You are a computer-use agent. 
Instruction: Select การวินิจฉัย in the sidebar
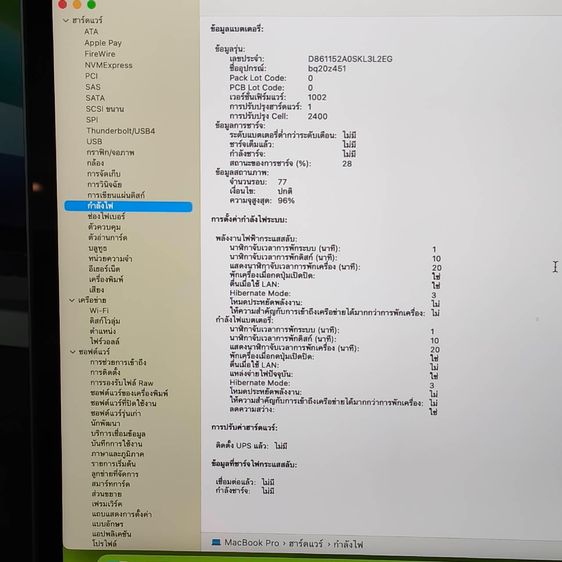click(x=105, y=185)
